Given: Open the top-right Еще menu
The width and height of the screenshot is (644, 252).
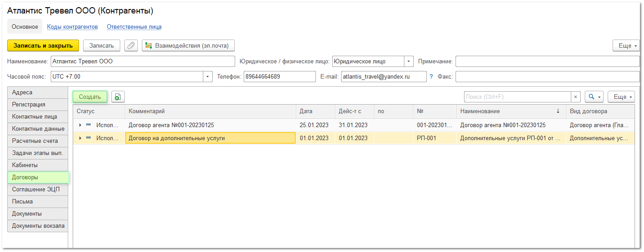Looking at the screenshot, I should tap(626, 46).
